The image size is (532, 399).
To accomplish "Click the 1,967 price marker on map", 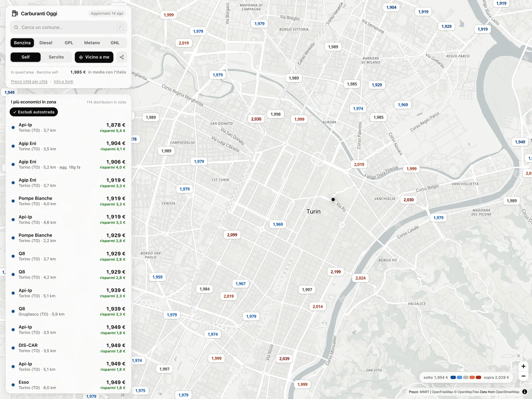I will (x=241, y=284).
